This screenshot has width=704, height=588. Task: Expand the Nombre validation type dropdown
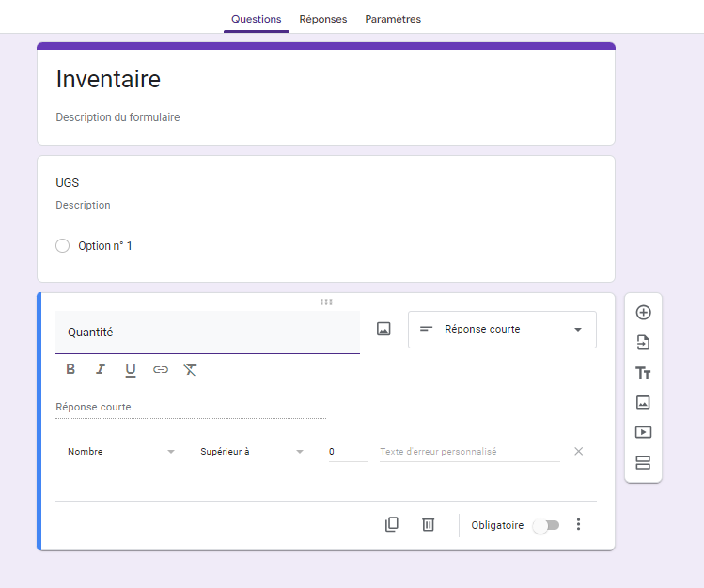(121, 452)
